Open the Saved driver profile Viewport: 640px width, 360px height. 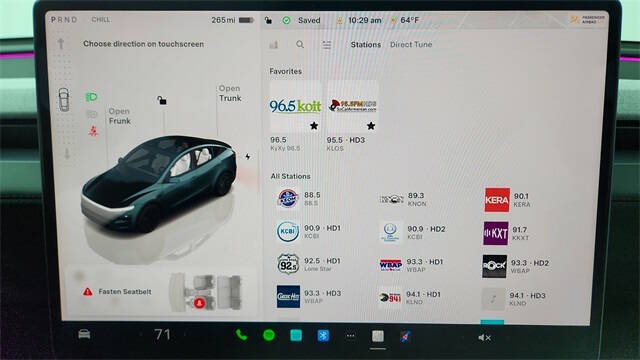pos(302,20)
